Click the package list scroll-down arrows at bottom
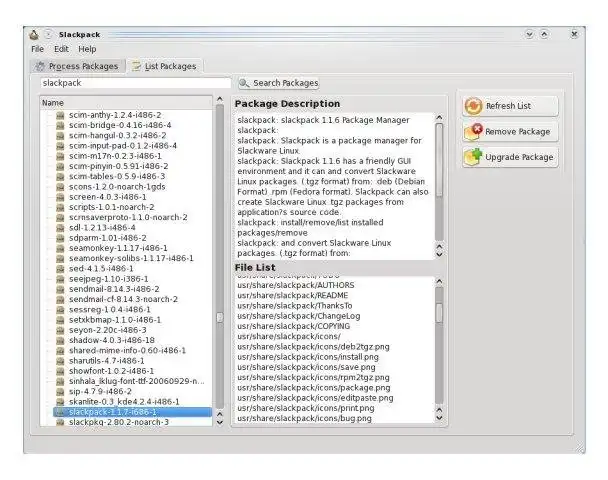 220,418
